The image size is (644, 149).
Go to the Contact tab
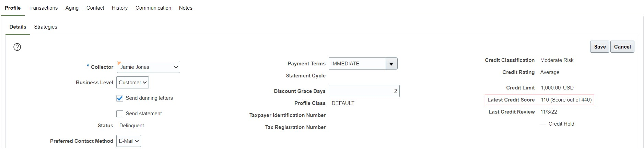coord(95,8)
